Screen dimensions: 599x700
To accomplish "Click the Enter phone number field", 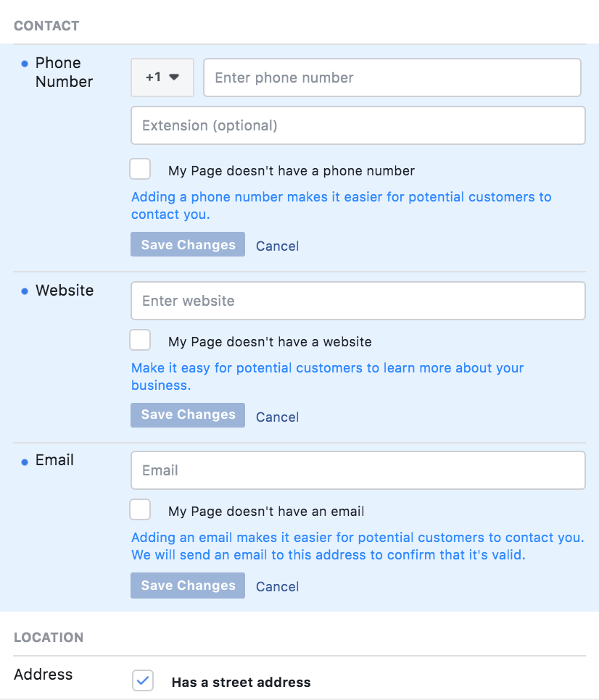I will (x=392, y=78).
